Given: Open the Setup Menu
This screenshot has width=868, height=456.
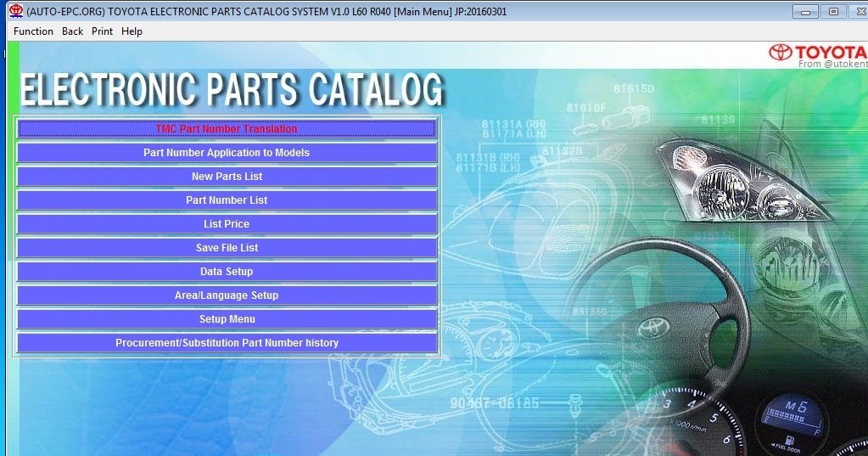Looking at the screenshot, I should coord(227,319).
